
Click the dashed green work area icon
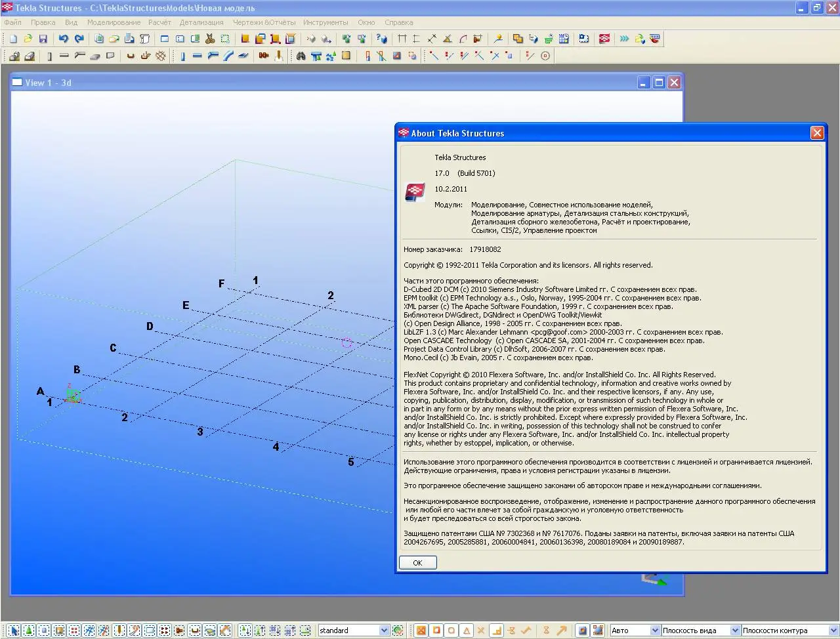[x=225, y=39]
